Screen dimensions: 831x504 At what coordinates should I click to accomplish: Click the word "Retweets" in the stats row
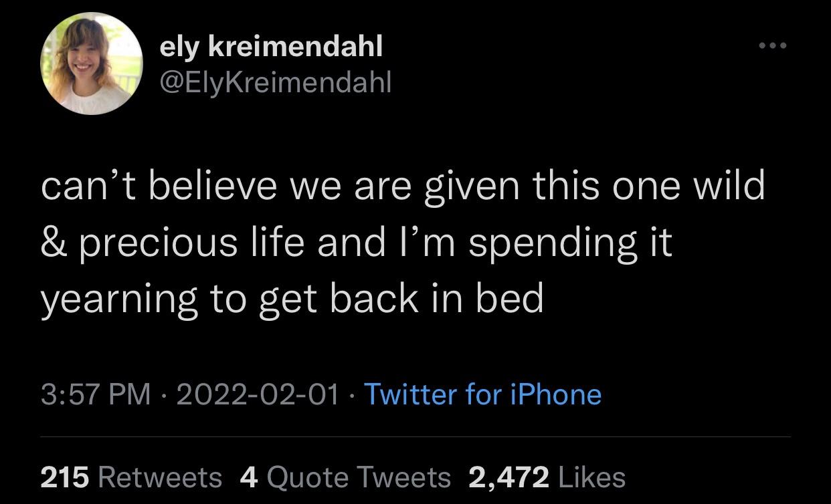click(160, 477)
